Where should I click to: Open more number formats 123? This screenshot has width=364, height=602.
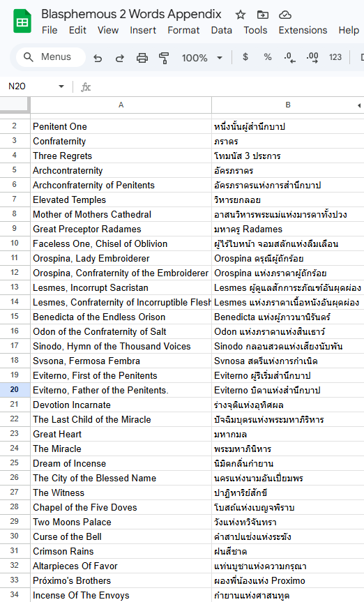[x=335, y=57]
